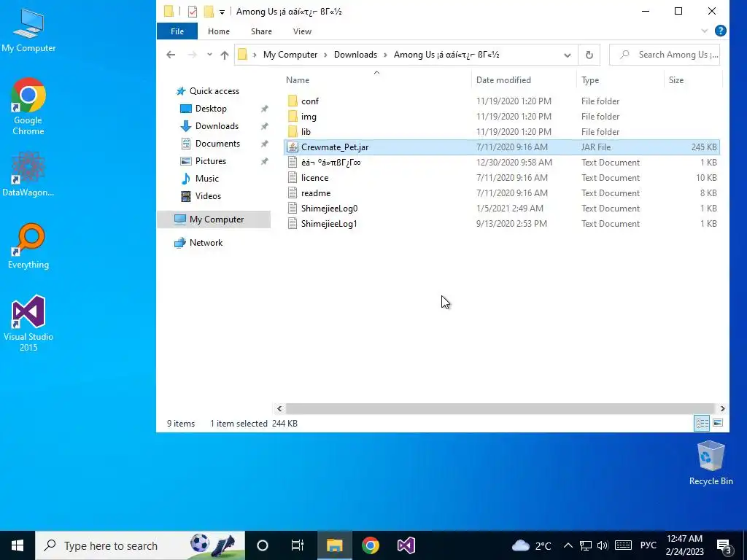
Task: Expand the ribbon with the chevron
Action: 704,31
